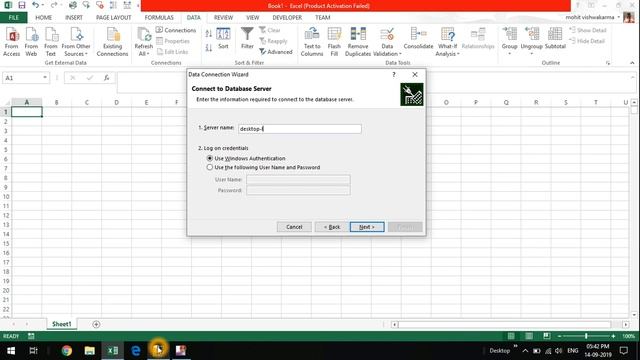Screen dimensions: 640x360
Task: Open Existing Connections
Action: 112,42
